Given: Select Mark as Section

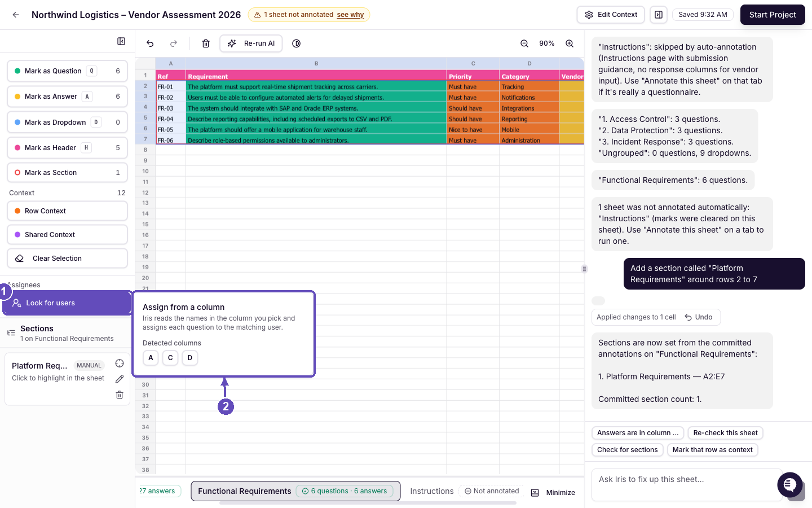Looking at the screenshot, I should (x=67, y=173).
